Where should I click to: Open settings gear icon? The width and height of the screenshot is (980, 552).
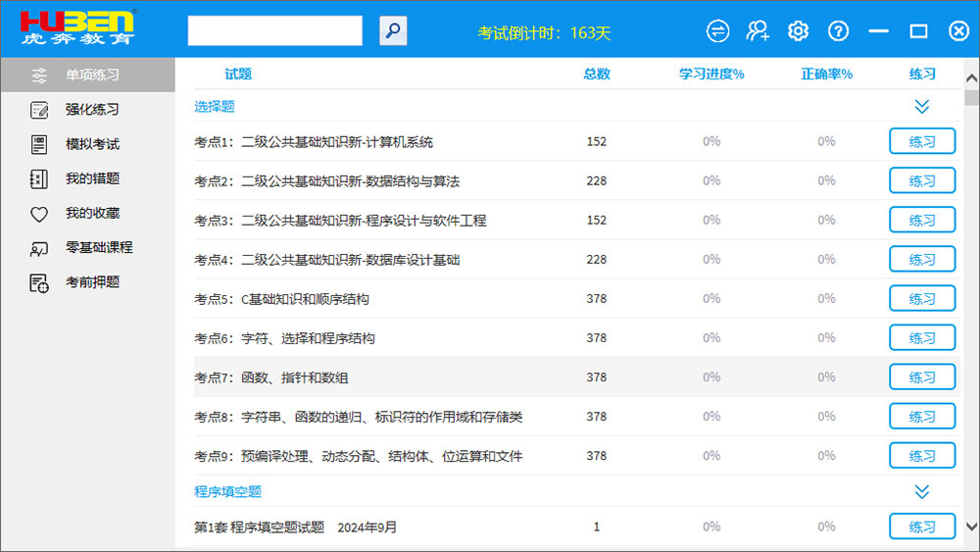coord(798,31)
